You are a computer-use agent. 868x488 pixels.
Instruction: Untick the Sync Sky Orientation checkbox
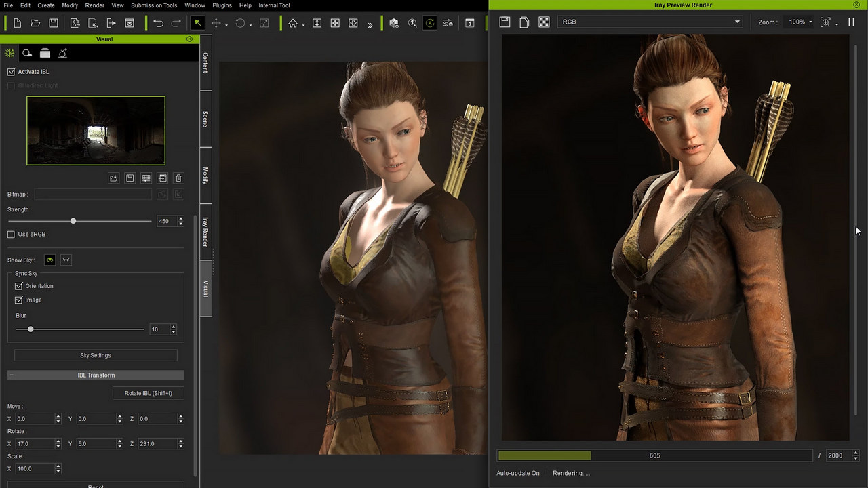pos(19,286)
